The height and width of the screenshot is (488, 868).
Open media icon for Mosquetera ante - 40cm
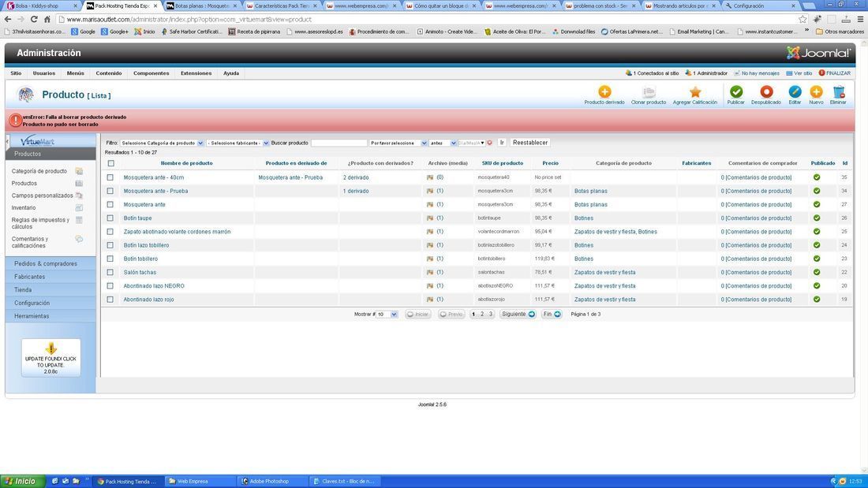430,177
